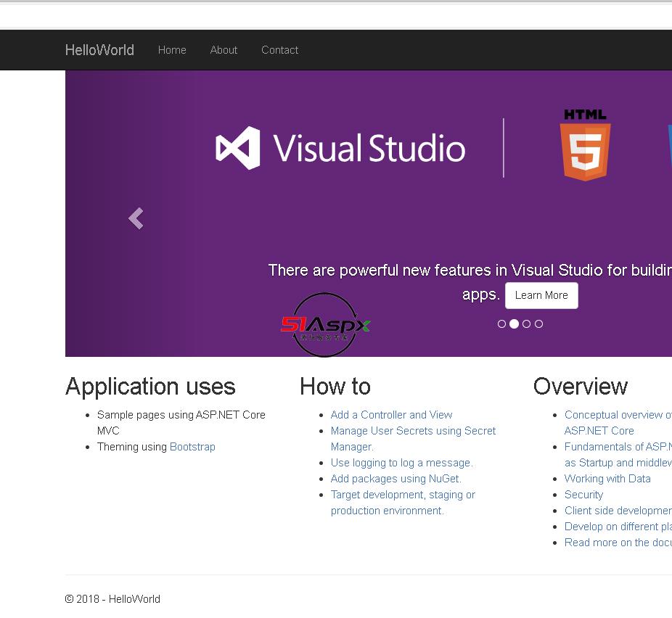
Task: Go to the Home nav item
Action: pos(172,50)
